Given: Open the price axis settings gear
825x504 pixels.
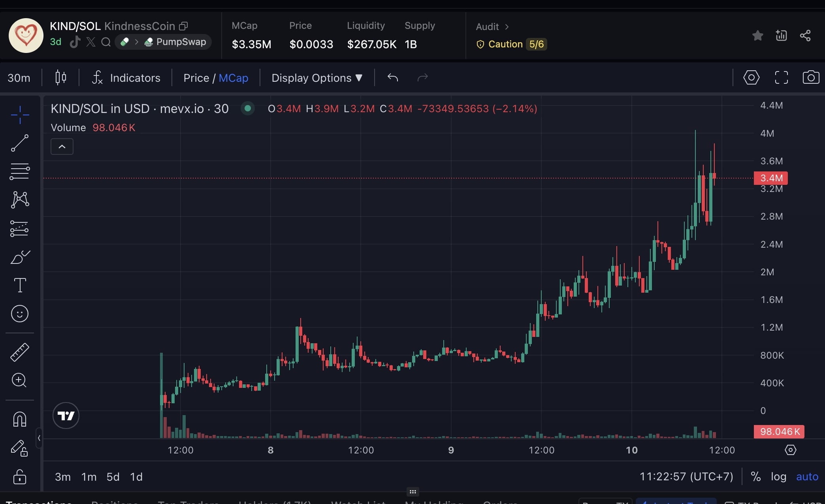Looking at the screenshot, I should coord(791,450).
